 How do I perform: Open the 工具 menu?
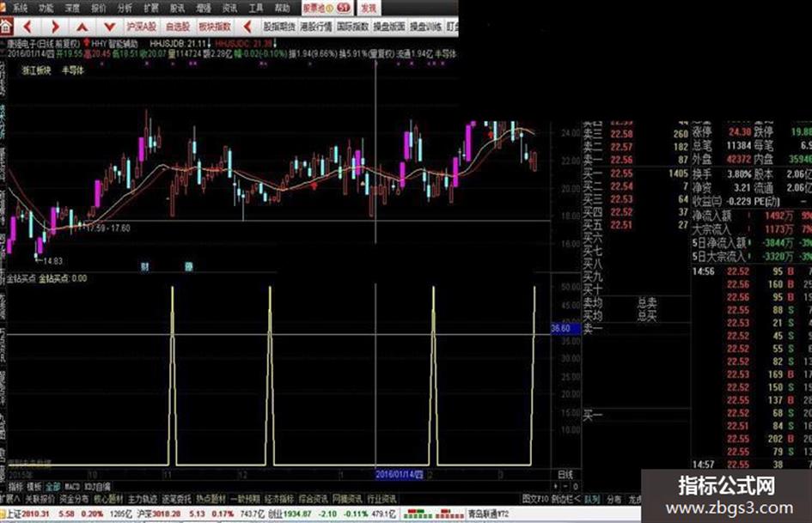click(256, 8)
